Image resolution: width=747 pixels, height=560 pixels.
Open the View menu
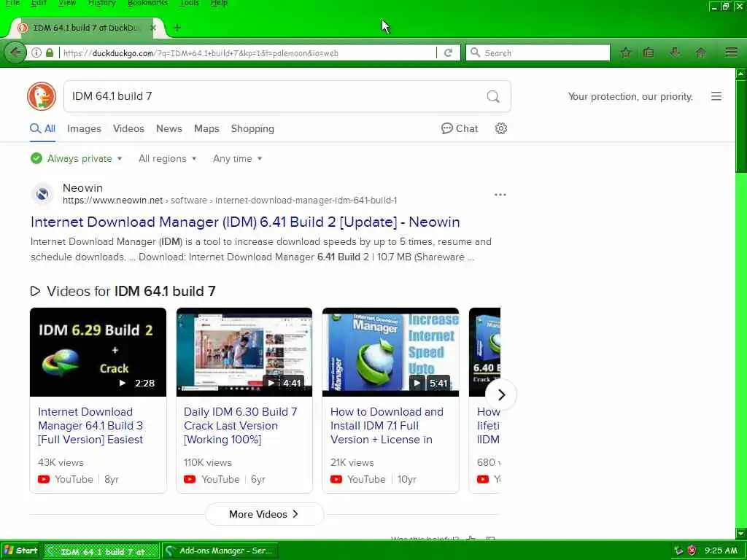coord(67,3)
